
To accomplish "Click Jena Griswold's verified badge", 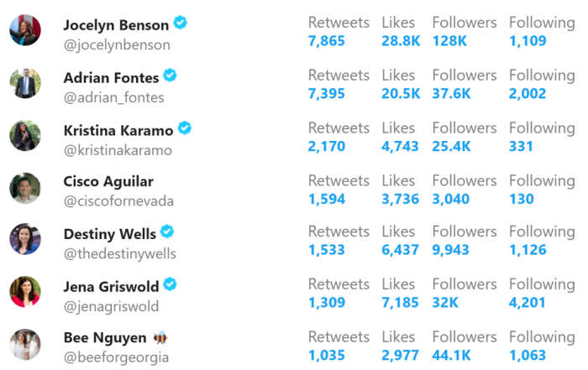I will [x=170, y=284].
